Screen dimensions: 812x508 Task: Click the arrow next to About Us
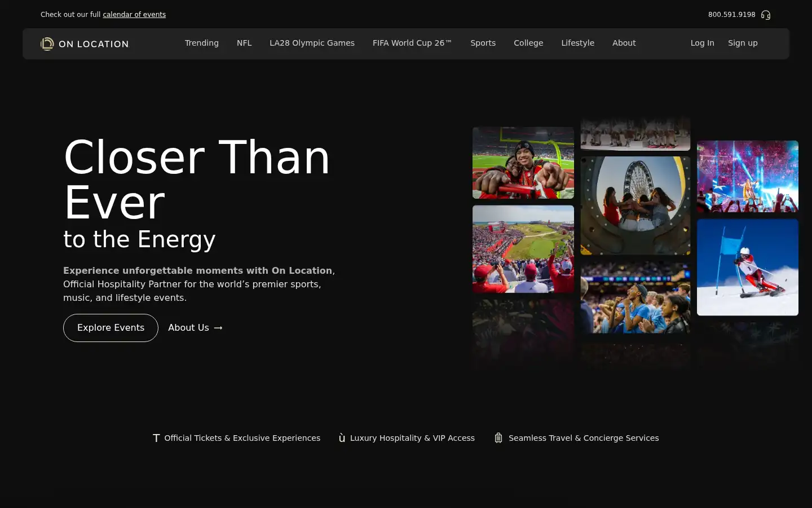pyautogui.click(x=218, y=328)
